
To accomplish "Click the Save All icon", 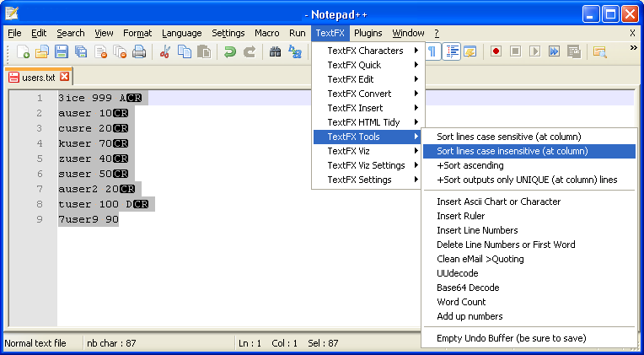I will point(81,51).
